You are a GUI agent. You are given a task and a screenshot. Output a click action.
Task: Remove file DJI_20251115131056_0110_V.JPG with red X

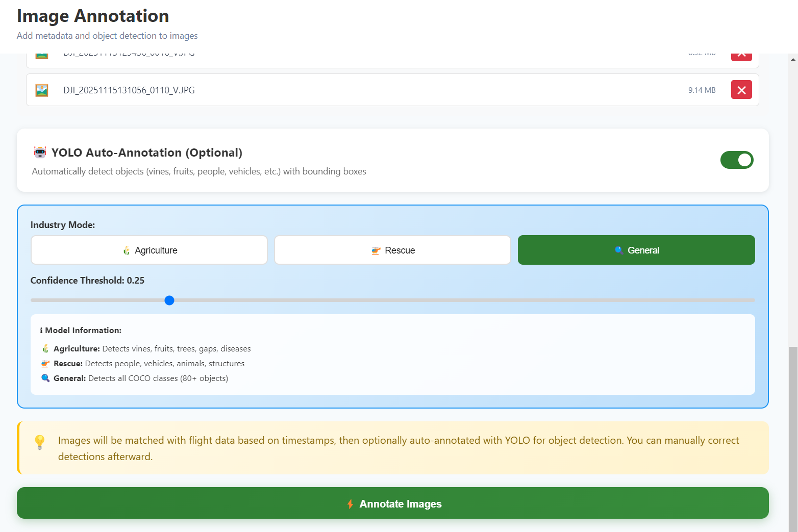tap(741, 90)
